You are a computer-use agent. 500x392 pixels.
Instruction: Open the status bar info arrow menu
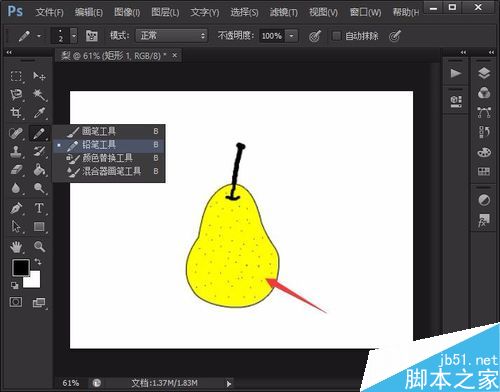pyautogui.click(x=229, y=384)
